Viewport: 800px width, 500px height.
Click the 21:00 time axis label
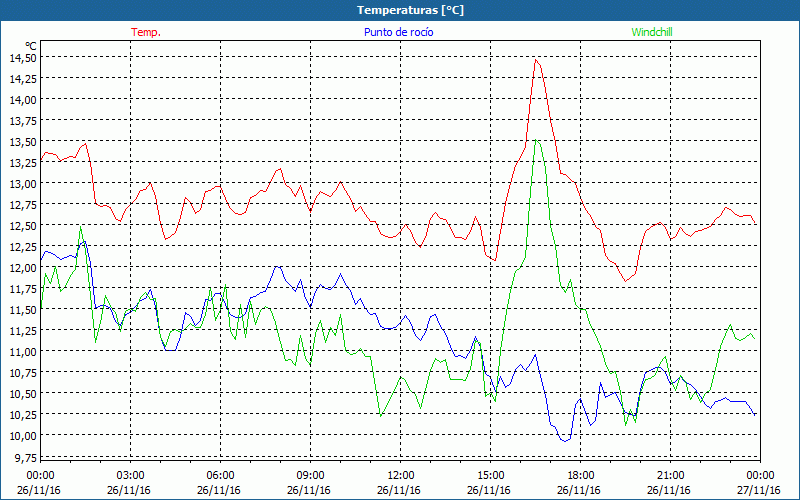670,476
